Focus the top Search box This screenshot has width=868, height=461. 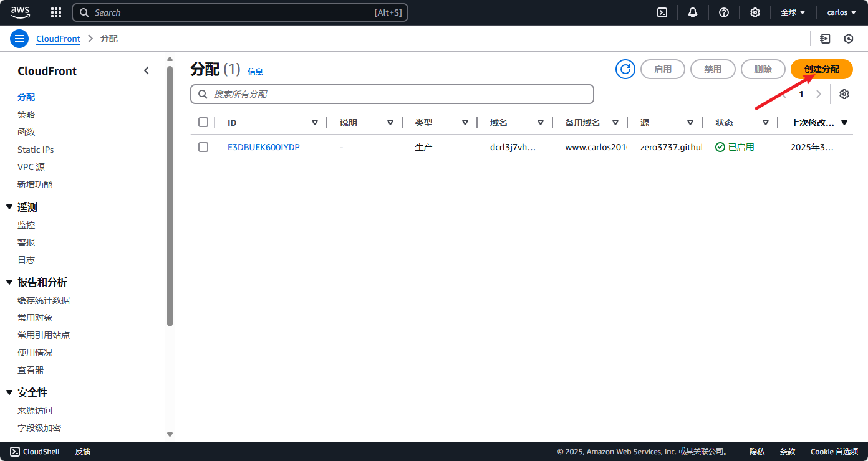[x=240, y=12]
